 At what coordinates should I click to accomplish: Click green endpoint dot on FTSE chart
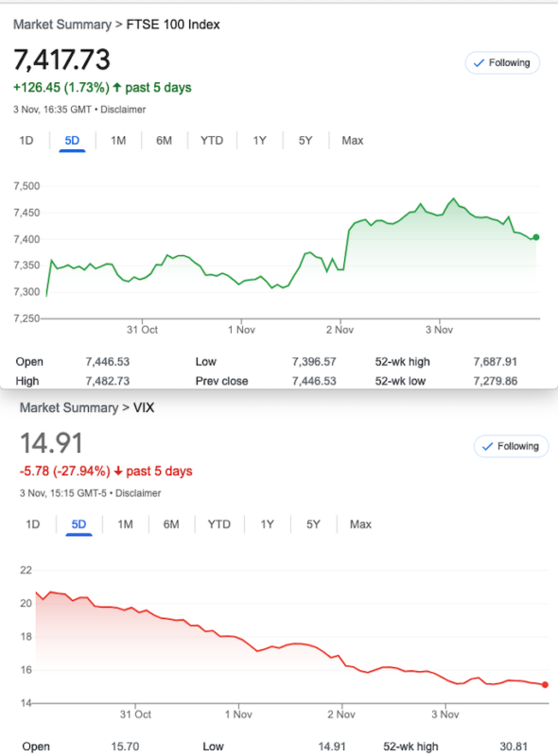(536, 237)
